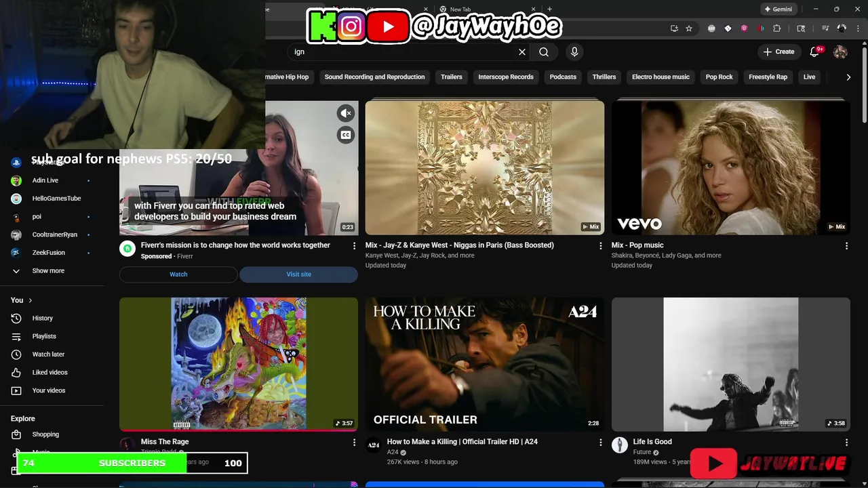Open the tab search window icon
Viewport: 868px width, 488px height.
coord(801,28)
